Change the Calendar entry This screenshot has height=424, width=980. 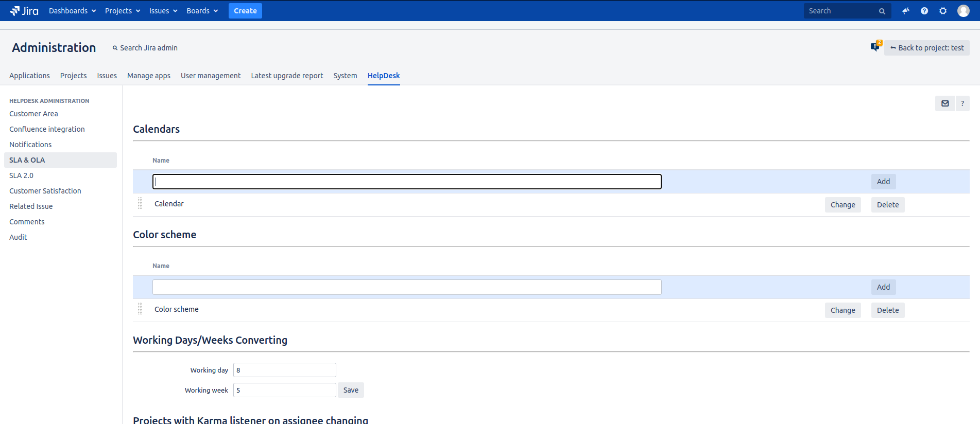843,205
